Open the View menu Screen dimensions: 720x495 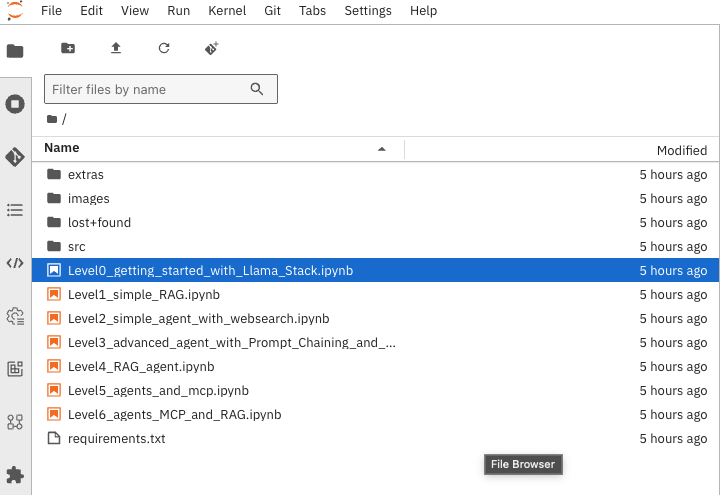point(135,11)
